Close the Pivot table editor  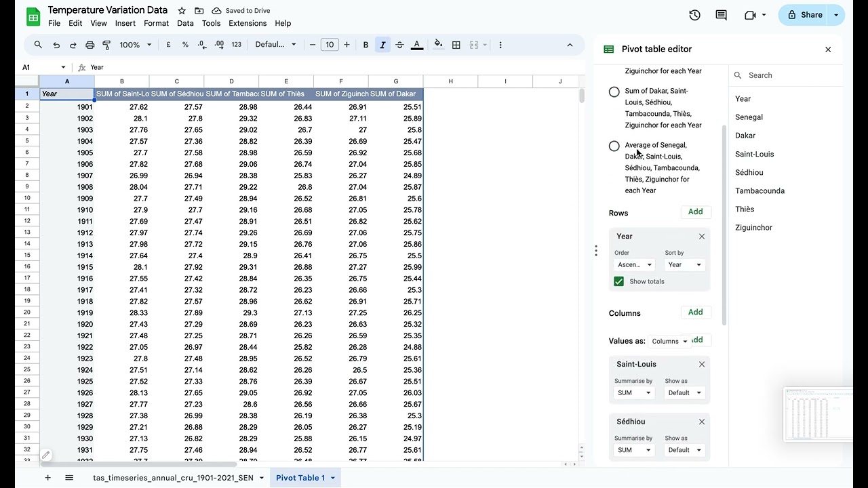pyautogui.click(x=828, y=49)
